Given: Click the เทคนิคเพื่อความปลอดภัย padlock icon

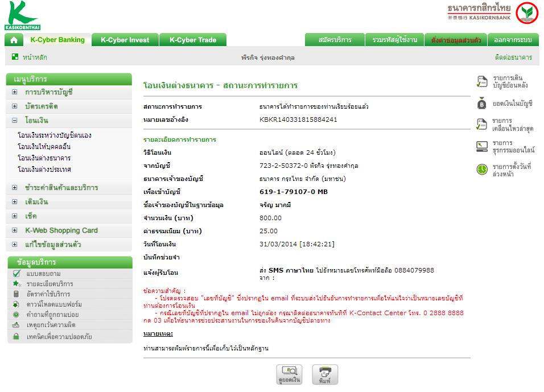Looking at the screenshot, I should (x=16, y=336).
